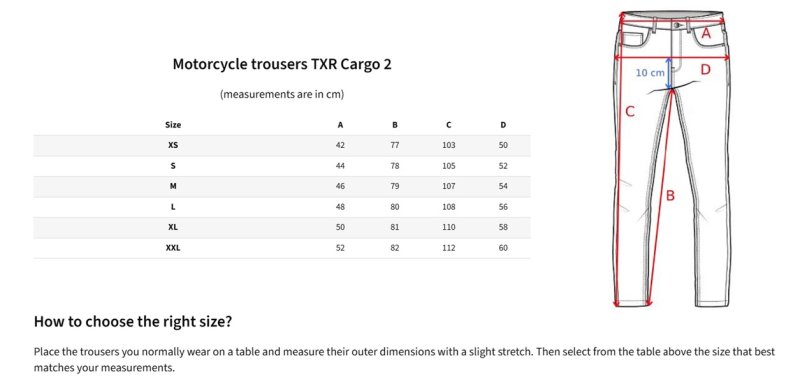Click the measurements are in cm note
The width and height of the screenshot is (800, 391).
(x=282, y=94)
